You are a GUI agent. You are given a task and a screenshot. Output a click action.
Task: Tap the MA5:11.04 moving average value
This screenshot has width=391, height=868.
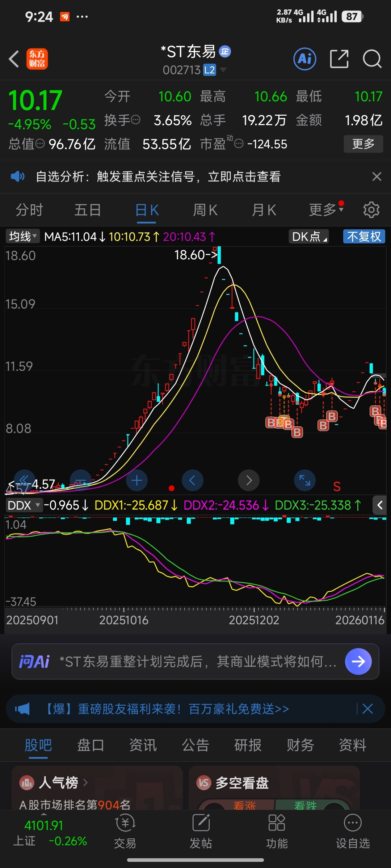point(75,237)
